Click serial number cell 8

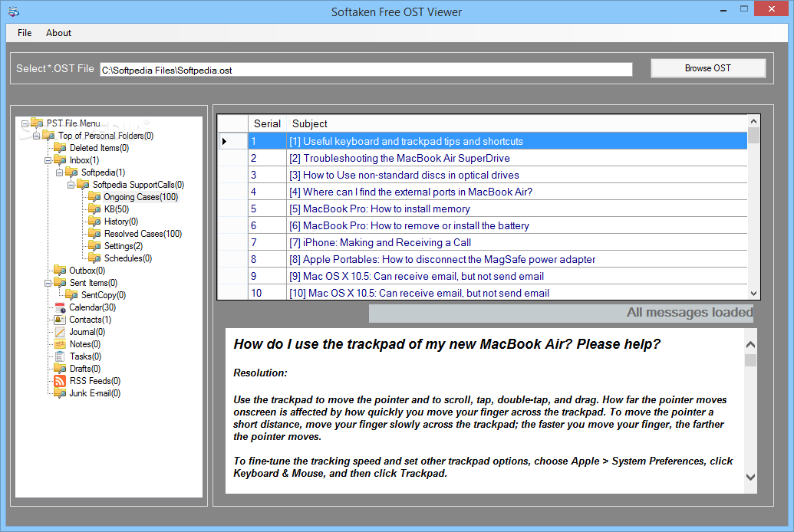[x=268, y=259]
